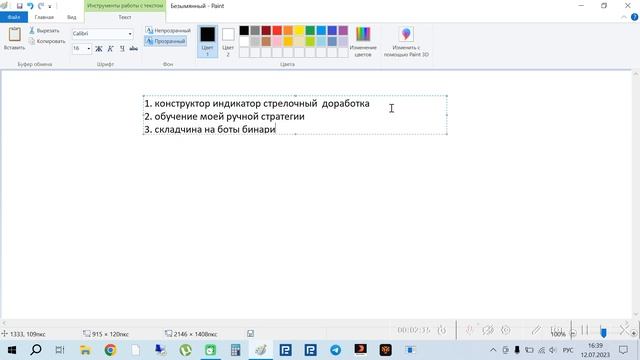Open Windows taskbar search

[36, 350]
